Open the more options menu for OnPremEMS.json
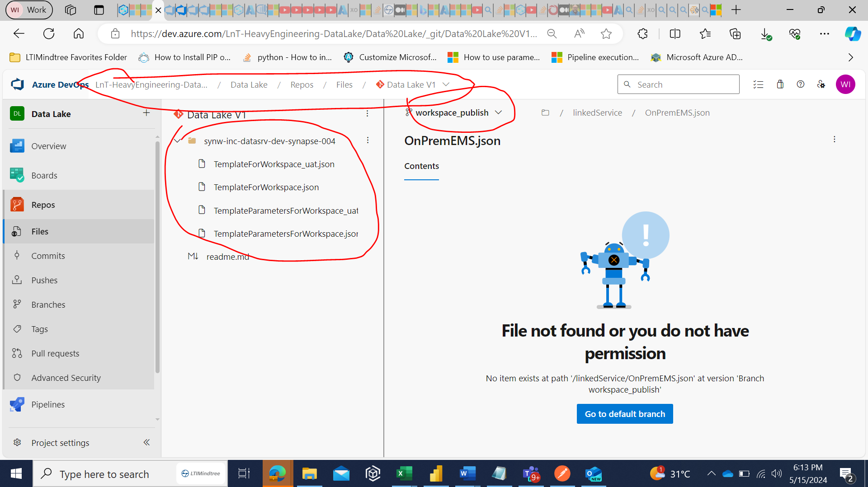The width and height of the screenshot is (868, 487). click(x=834, y=139)
